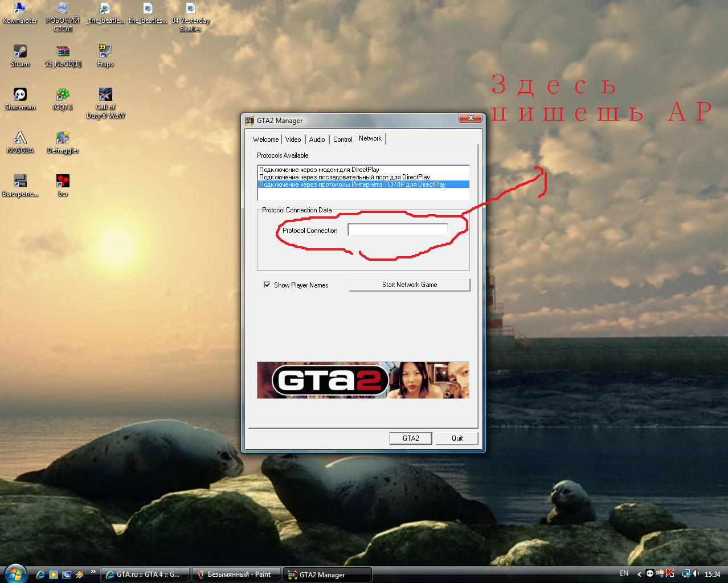Click the GTA2 logo banner image

(x=363, y=380)
